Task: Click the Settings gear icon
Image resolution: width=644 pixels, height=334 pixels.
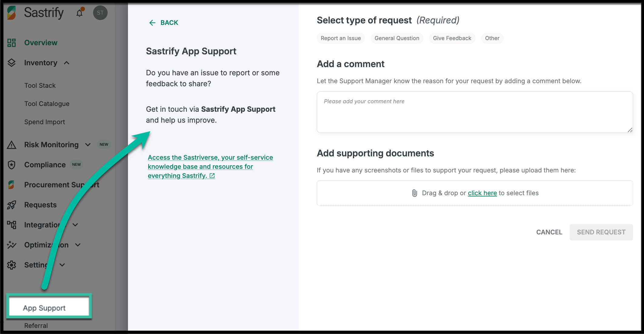Action: coord(12,265)
